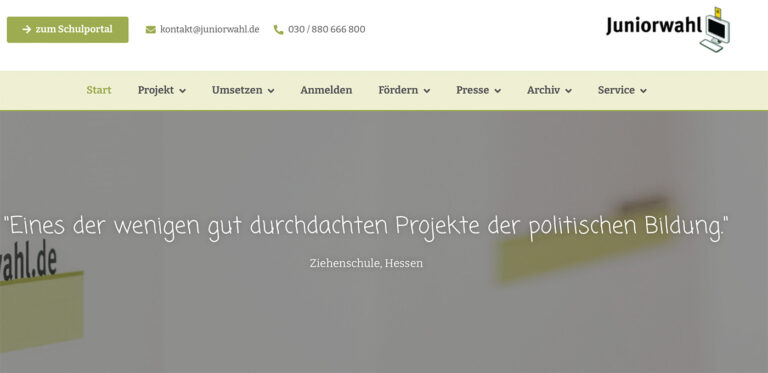Expand the Archiv chevron arrow
This screenshot has width=768, height=373.
coord(568,91)
